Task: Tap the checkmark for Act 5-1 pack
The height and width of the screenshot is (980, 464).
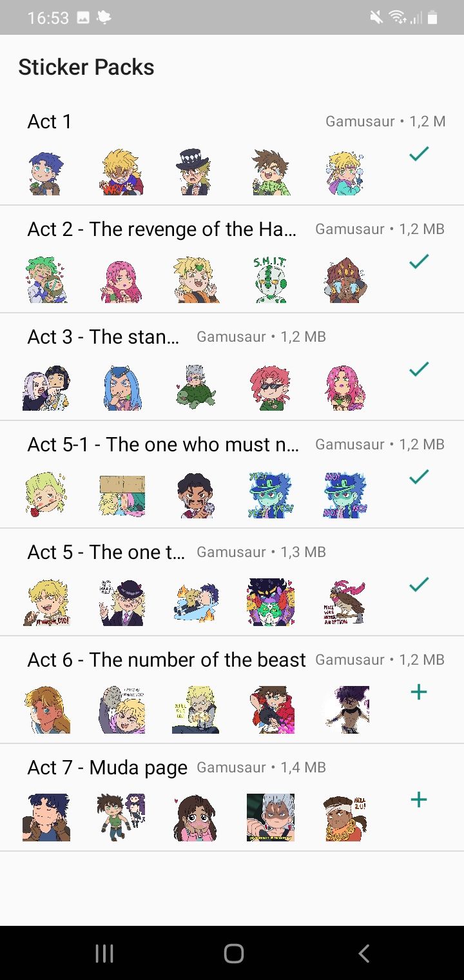Action: (x=419, y=477)
